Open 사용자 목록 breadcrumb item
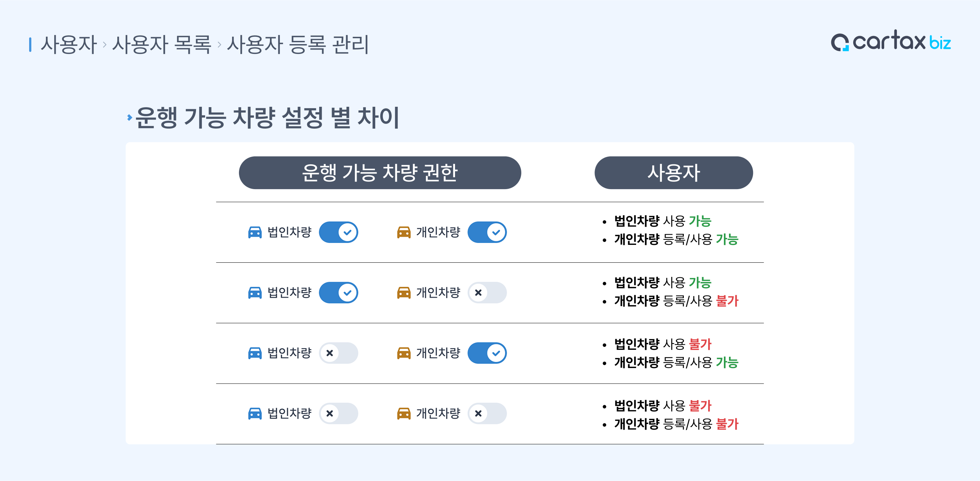The height and width of the screenshot is (481, 980). tap(162, 44)
